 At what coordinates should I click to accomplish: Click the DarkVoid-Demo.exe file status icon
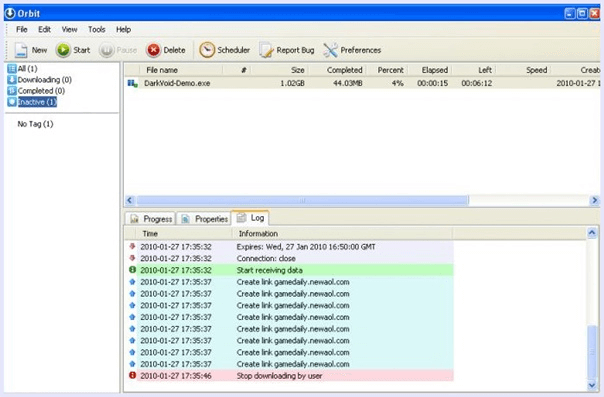click(x=133, y=83)
